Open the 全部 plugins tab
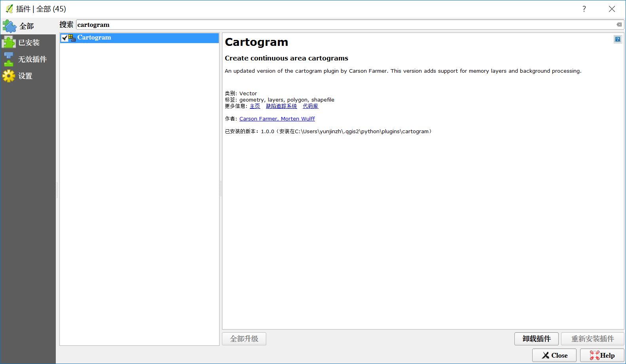This screenshot has width=626, height=364. coord(28,26)
